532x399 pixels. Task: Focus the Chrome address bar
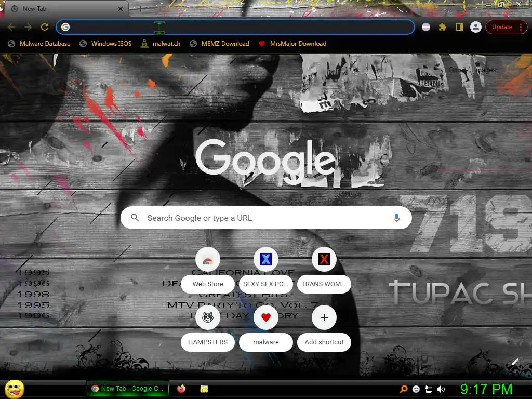click(x=235, y=27)
